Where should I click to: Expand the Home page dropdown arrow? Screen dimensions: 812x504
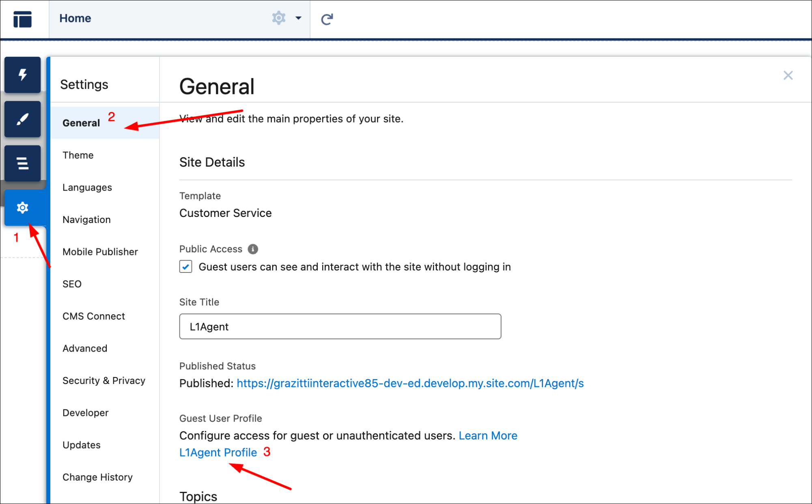tap(298, 18)
